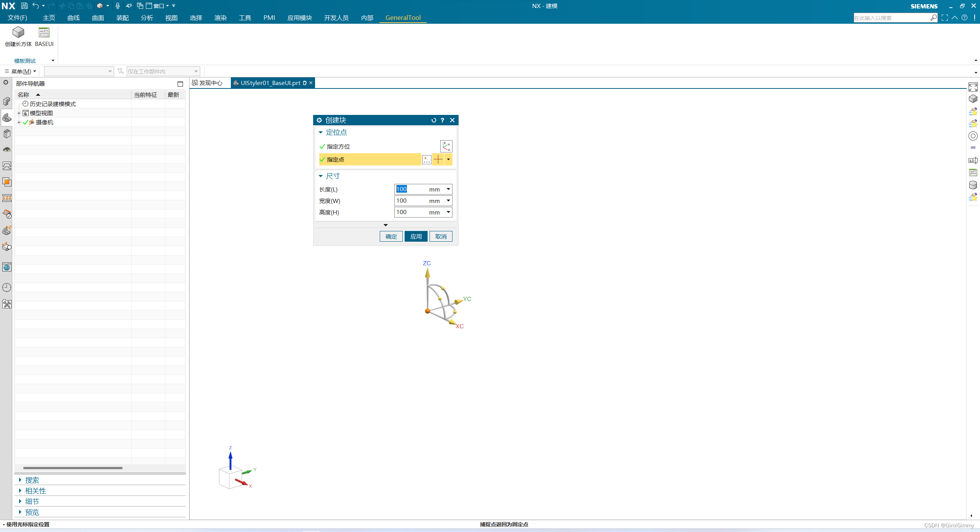Viewport: 980px width, 532px height.
Task: Collapse the 定位点 section
Action: [321, 133]
